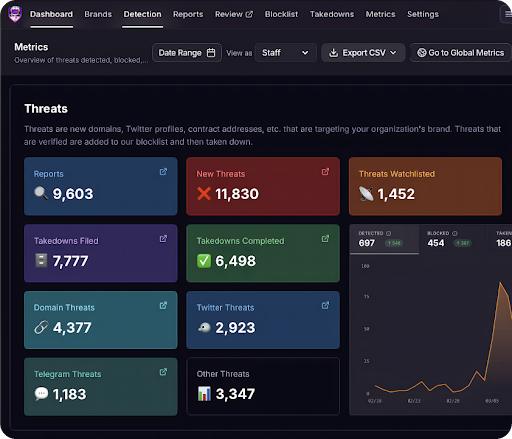Select the Blocked 454 chart tab

[453, 239]
